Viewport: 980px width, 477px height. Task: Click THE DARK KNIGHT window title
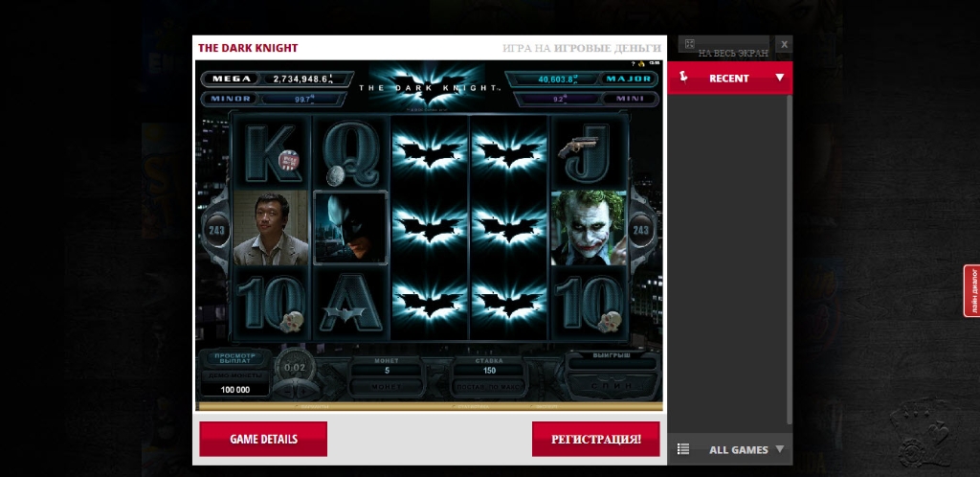[x=248, y=48]
